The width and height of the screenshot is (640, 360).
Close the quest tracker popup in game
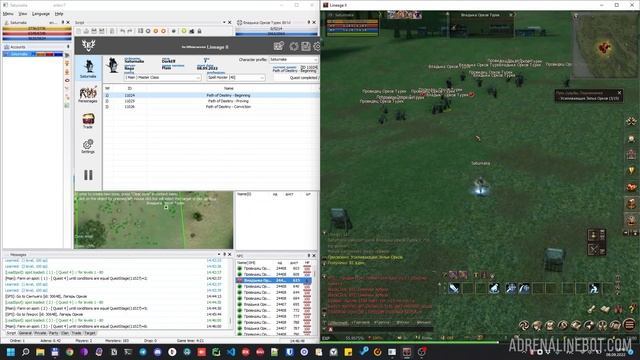coord(620,93)
